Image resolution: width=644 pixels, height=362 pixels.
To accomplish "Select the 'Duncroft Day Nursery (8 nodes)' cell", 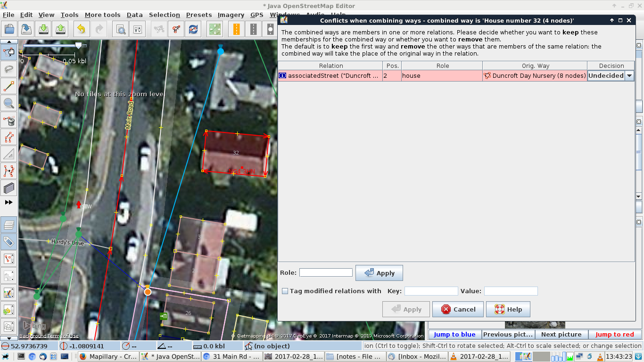I will click(x=535, y=75).
